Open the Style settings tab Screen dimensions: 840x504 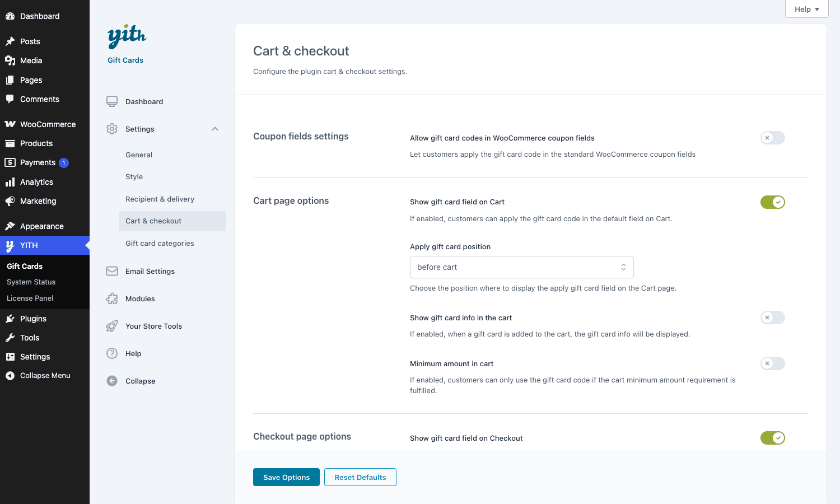pyautogui.click(x=134, y=176)
